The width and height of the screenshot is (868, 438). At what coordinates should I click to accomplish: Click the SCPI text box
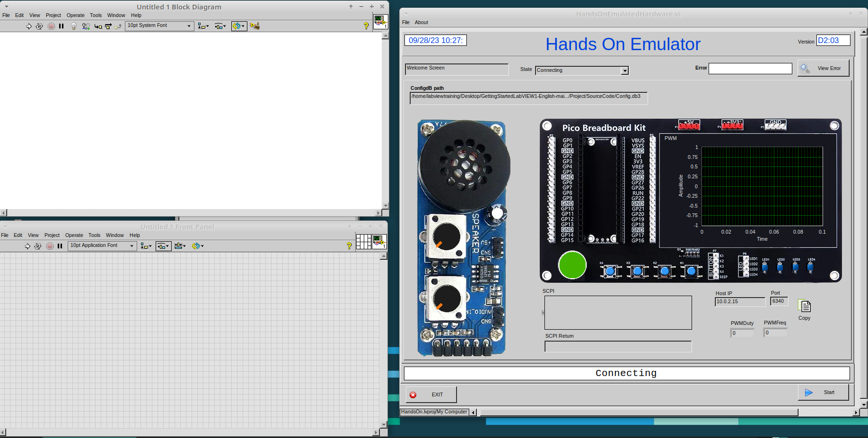pyautogui.click(x=618, y=313)
